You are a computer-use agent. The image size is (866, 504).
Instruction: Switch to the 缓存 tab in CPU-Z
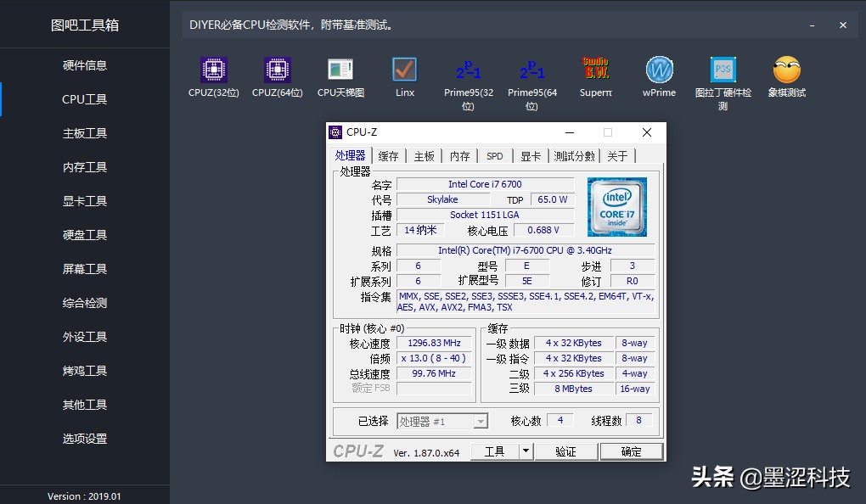coord(388,156)
